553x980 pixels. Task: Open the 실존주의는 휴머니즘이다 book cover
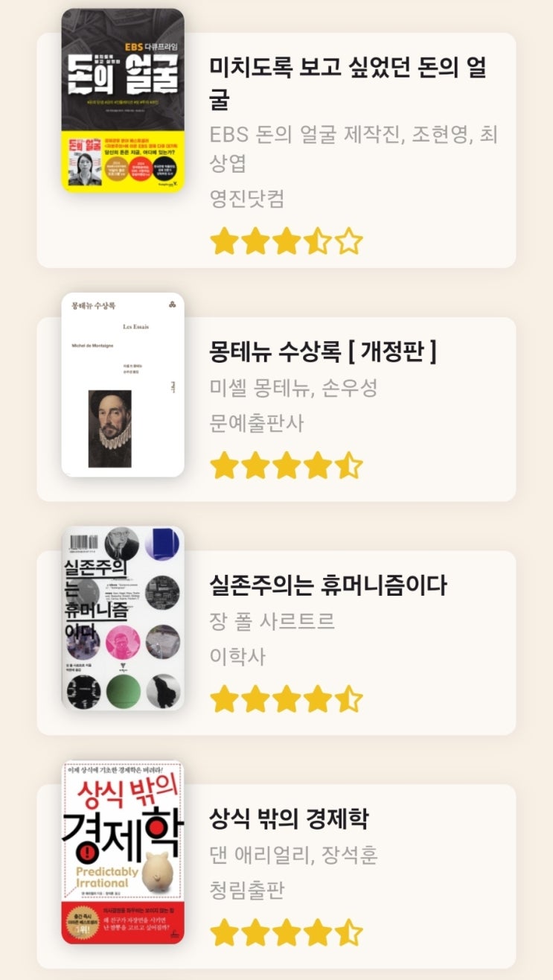(x=122, y=618)
